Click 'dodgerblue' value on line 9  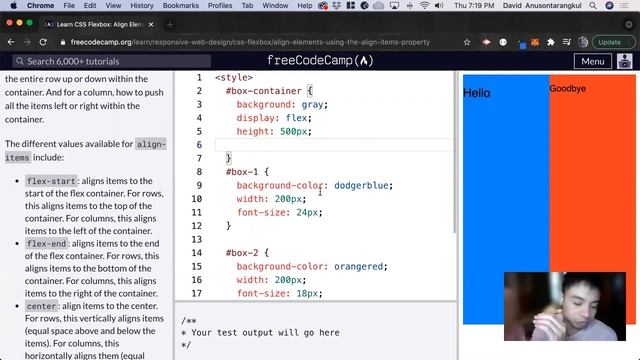click(361, 185)
